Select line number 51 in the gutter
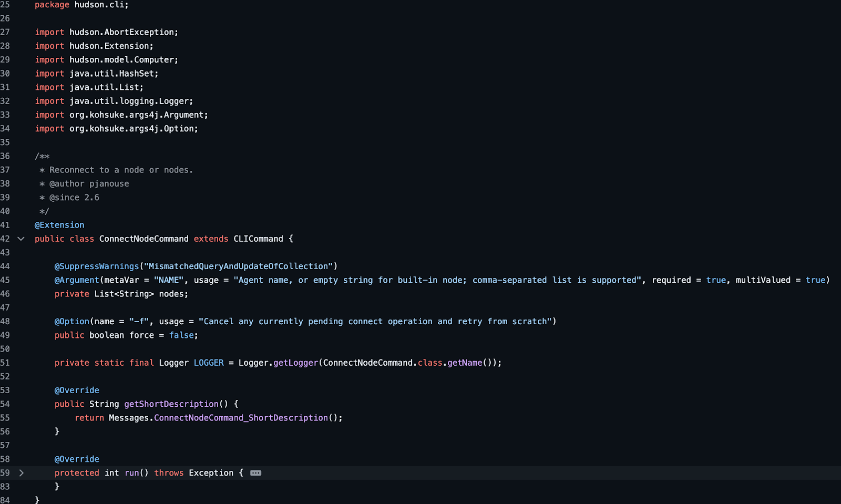 point(5,363)
